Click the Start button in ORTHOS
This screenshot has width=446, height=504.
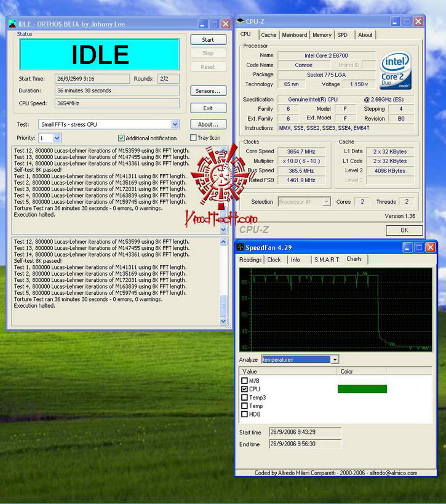[208, 40]
